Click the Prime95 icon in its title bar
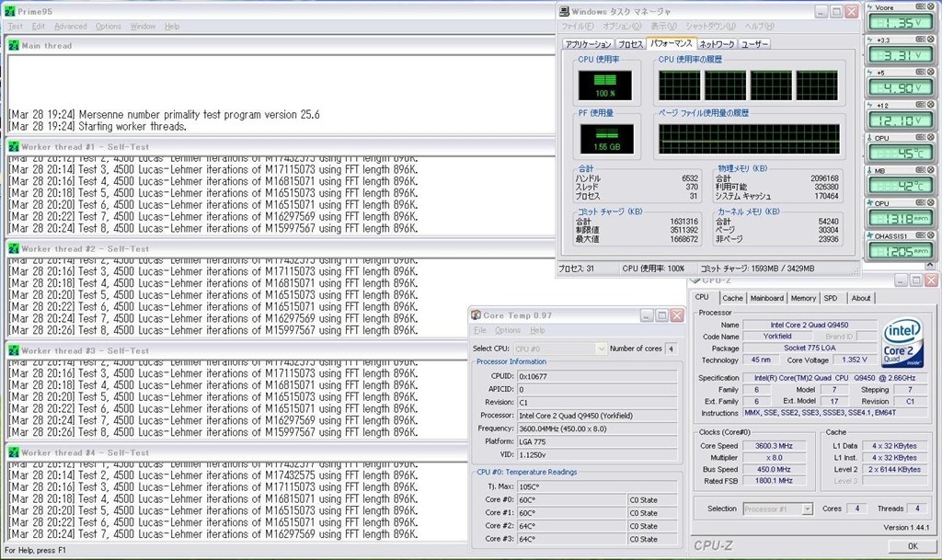 tap(9, 11)
